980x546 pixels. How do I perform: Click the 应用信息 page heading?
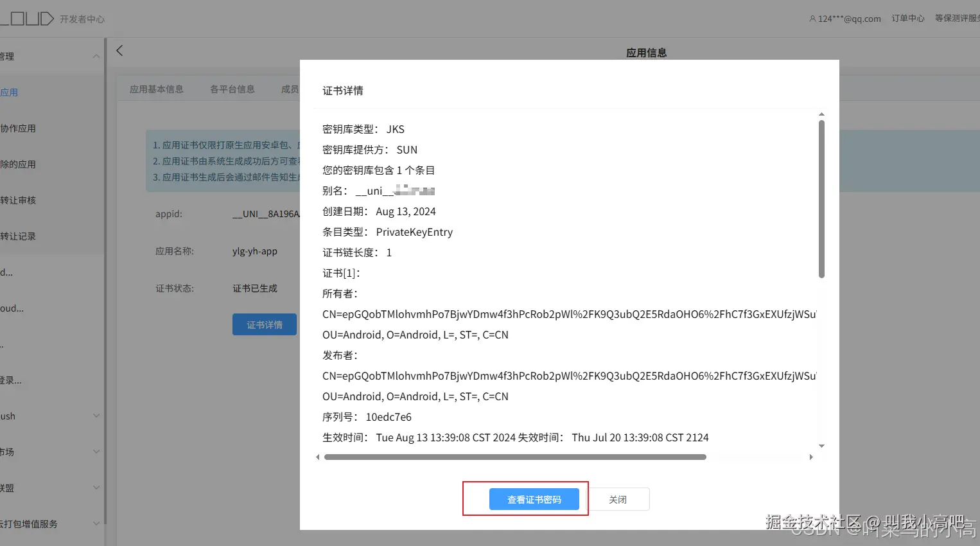tap(646, 53)
